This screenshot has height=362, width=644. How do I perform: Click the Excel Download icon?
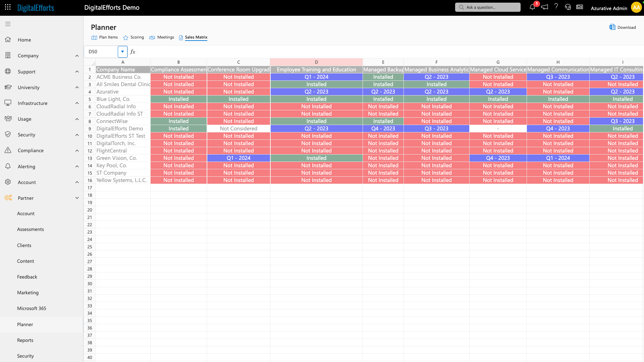tap(612, 27)
